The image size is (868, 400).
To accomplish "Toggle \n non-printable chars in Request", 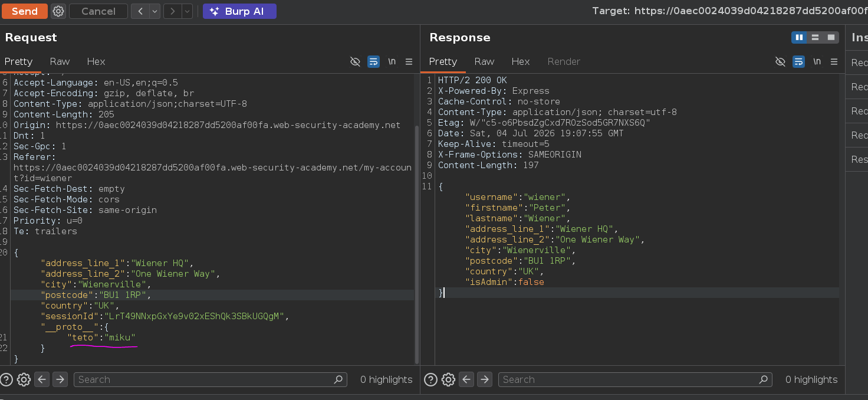I will tap(392, 61).
